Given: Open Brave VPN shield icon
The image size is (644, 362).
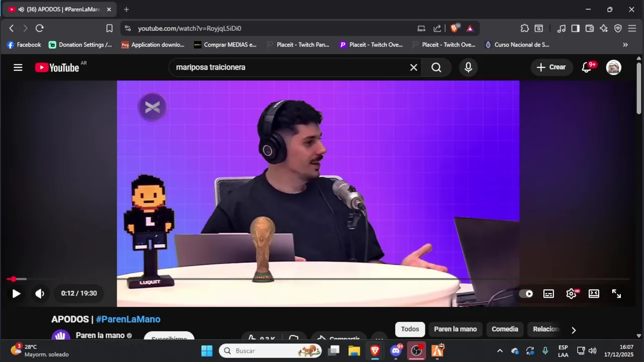Looking at the screenshot, I should pyautogui.click(x=618, y=28).
